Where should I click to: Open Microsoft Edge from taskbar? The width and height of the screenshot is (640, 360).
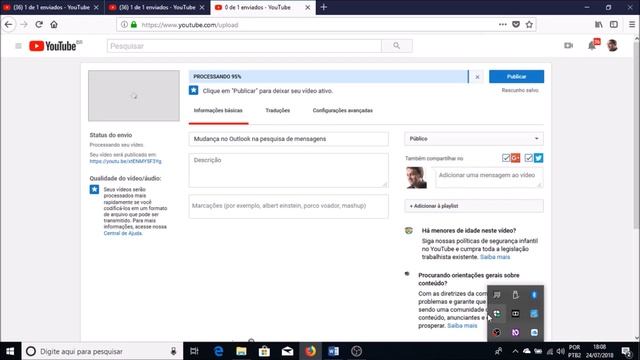pos(218,351)
